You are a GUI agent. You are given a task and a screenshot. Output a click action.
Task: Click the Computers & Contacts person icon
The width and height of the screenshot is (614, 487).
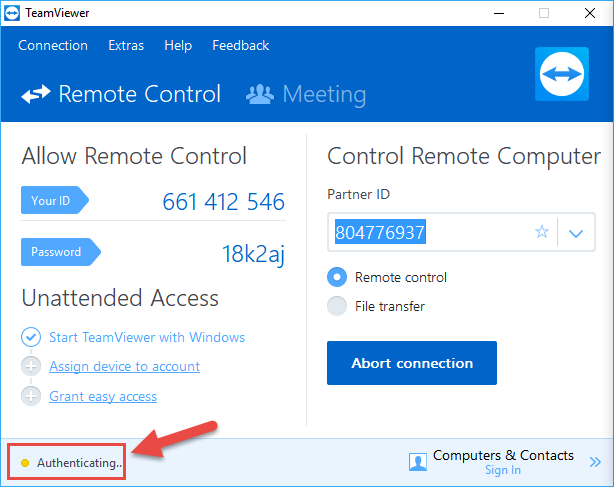[418, 462]
